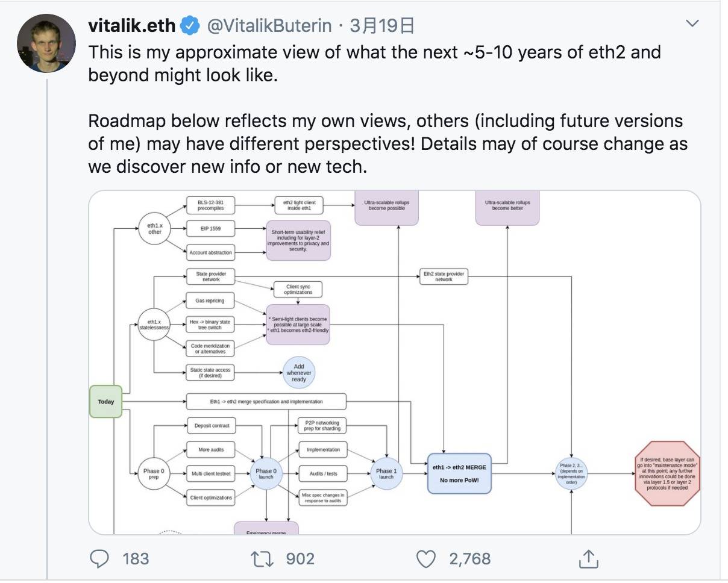Click the Phase 1 launch circle
The width and height of the screenshot is (728, 583).
click(x=386, y=473)
